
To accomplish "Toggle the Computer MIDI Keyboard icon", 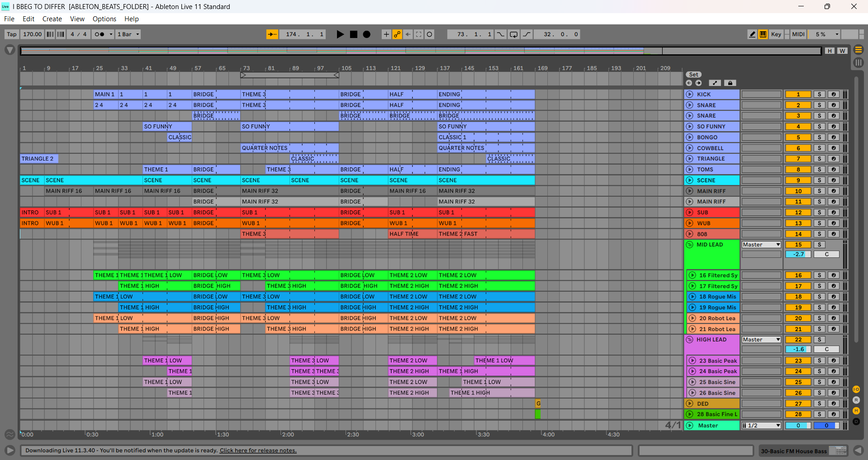I will (763, 34).
